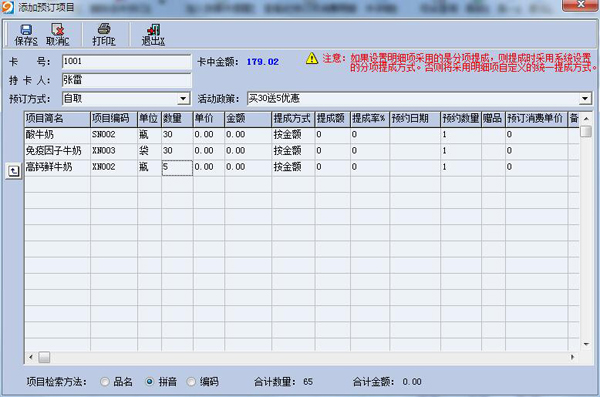Click the Exit (退出) toolbar icon
Screen dimensions: 600x397
point(153,34)
